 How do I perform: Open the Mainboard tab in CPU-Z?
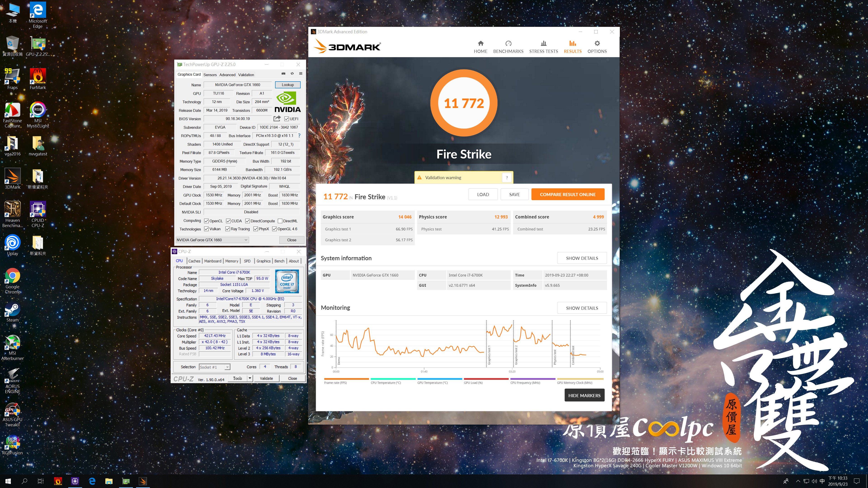213,261
